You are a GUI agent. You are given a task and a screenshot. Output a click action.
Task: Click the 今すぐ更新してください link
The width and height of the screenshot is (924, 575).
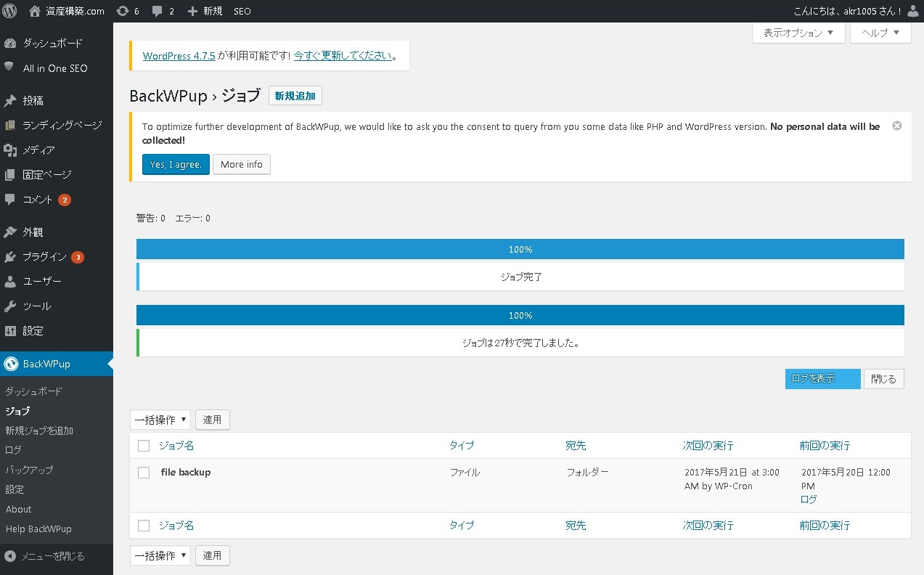pyautogui.click(x=343, y=56)
